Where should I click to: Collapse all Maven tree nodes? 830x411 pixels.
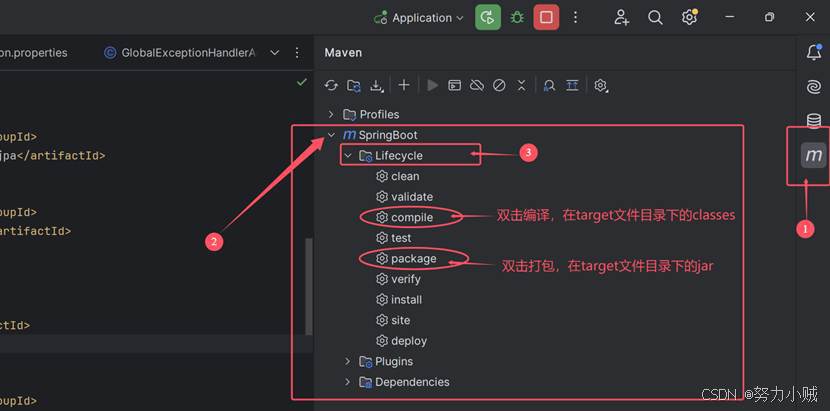coord(521,86)
